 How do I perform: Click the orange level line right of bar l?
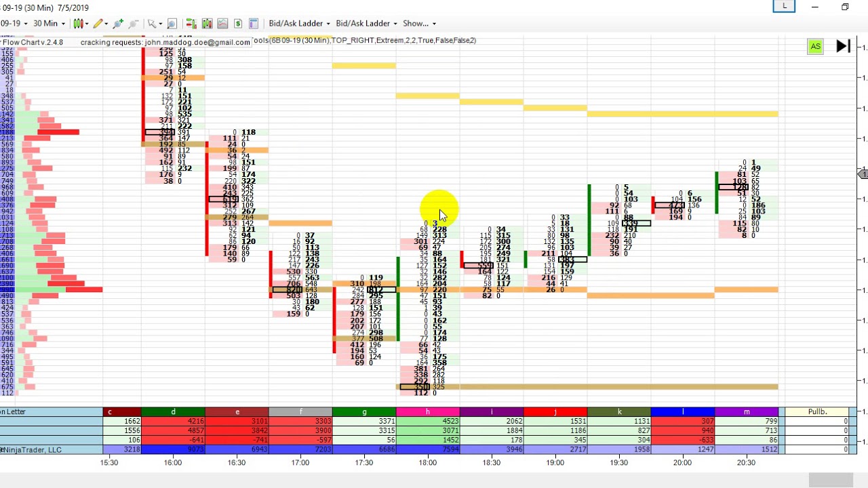click(x=747, y=290)
